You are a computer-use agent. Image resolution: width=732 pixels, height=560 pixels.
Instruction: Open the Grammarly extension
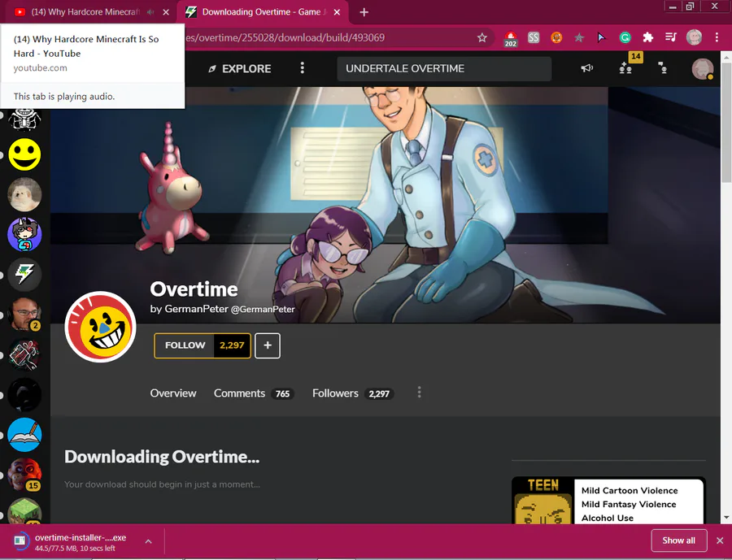click(x=625, y=38)
